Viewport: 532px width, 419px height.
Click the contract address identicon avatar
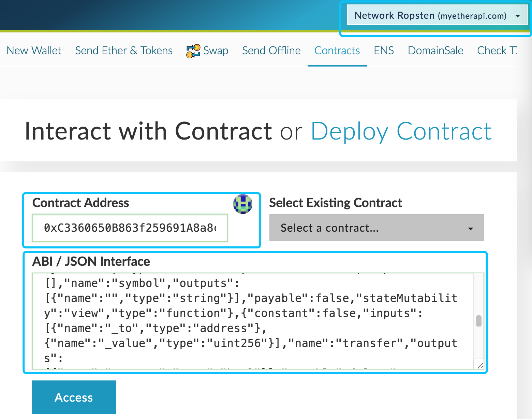(x=243, y=204)
